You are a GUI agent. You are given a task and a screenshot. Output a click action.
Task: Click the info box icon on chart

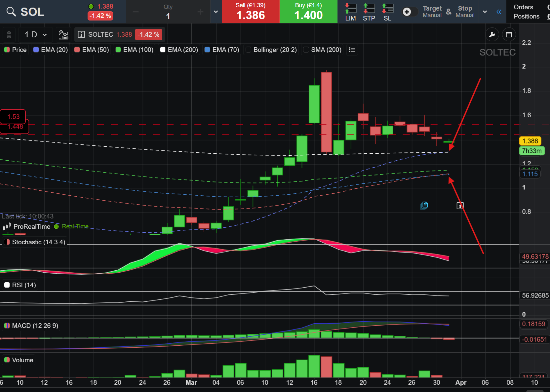[x=460, y=206]
